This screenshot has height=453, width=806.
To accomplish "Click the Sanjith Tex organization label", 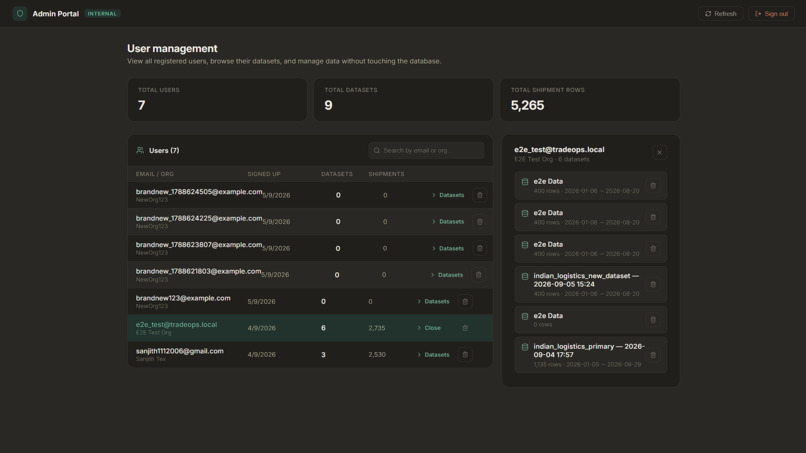I will click(151, 359).
